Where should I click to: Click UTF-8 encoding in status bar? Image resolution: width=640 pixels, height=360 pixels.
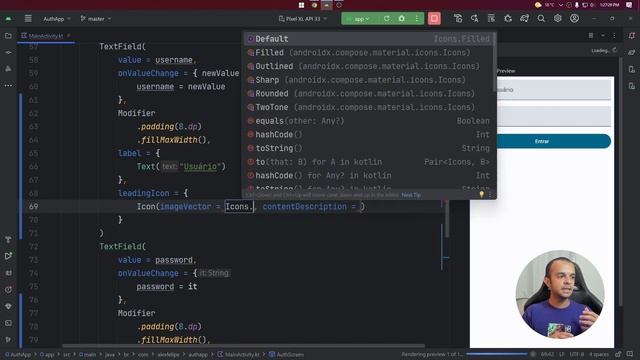(577, 354)
